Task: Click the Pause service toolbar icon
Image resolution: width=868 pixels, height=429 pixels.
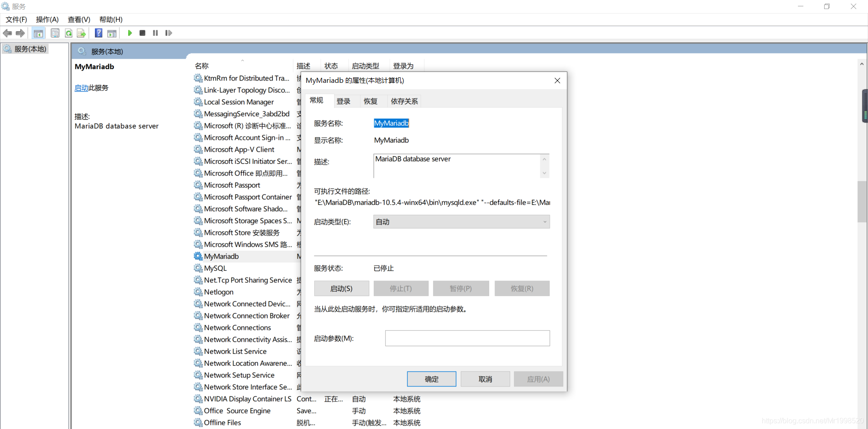Action: point(156,33)
